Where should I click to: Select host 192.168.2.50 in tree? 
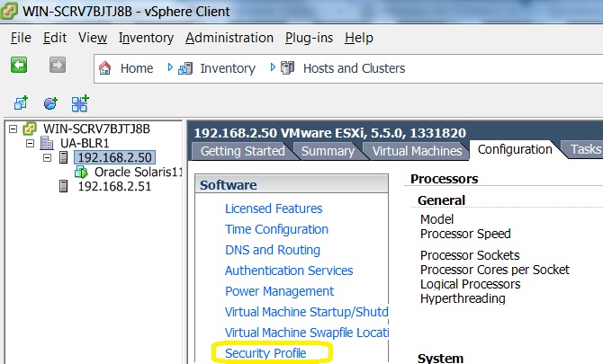pos(114,157)
